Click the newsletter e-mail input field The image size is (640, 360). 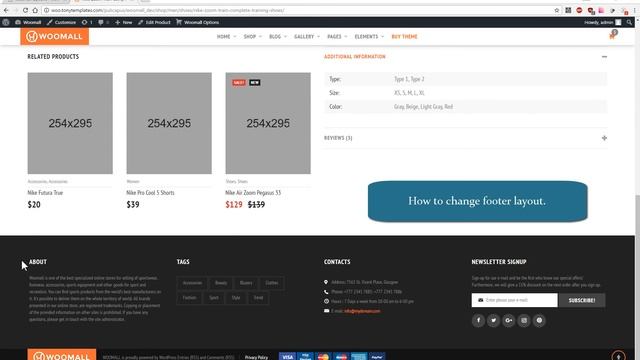pos(514,300)
